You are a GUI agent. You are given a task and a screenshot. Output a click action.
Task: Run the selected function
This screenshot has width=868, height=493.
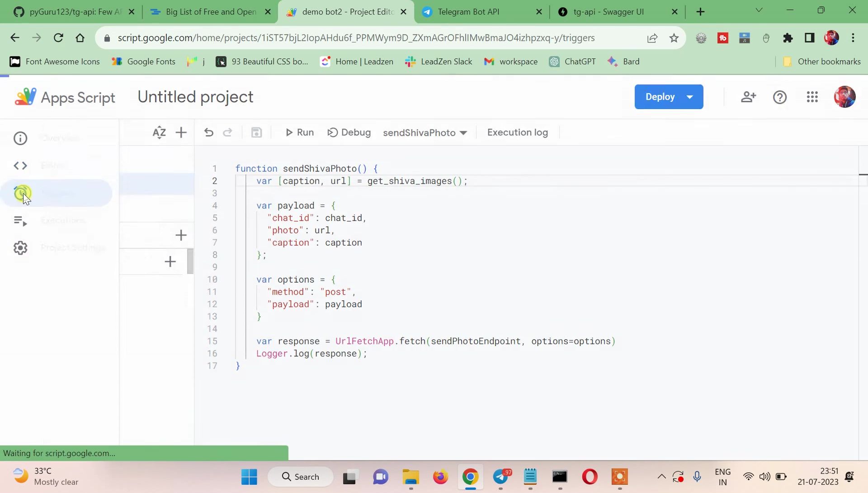299,133
